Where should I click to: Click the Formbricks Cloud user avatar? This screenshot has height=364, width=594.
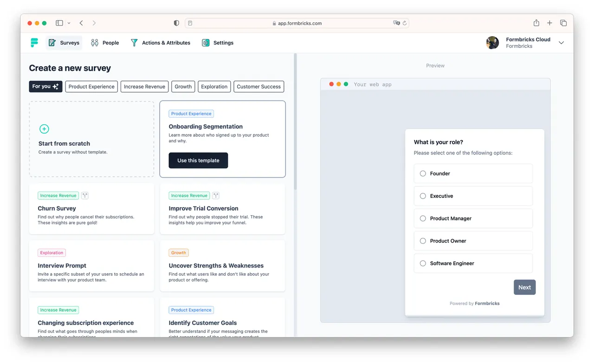click(492, 43)
